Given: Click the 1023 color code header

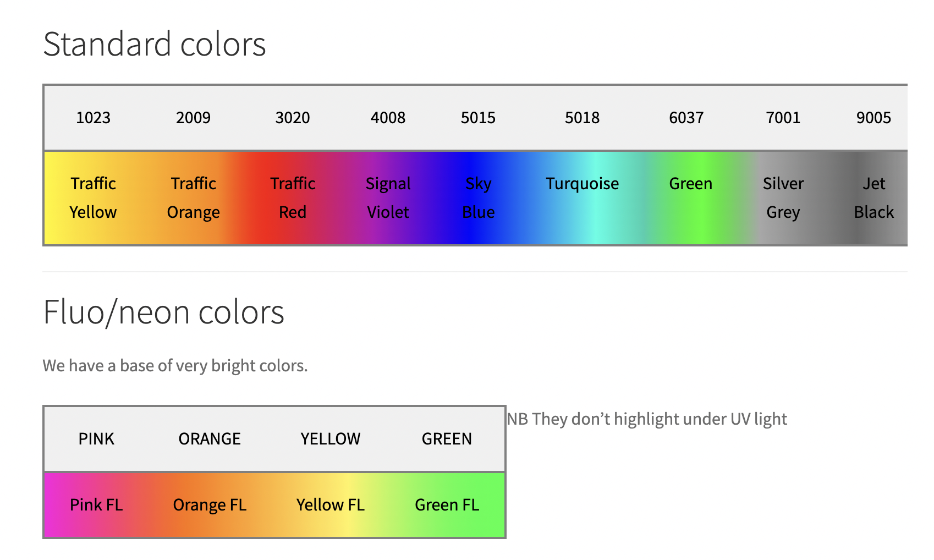Looking at the screenshot, I should coord(94,118).
